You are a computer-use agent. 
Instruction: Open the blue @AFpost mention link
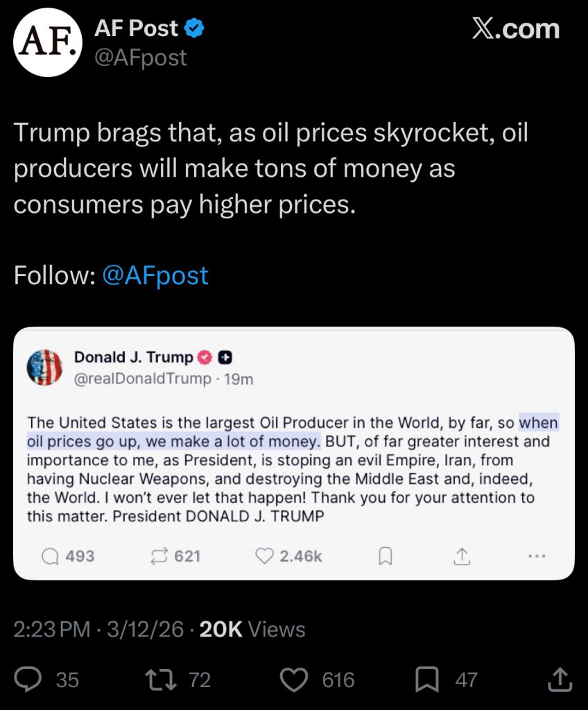coord(155,275)
